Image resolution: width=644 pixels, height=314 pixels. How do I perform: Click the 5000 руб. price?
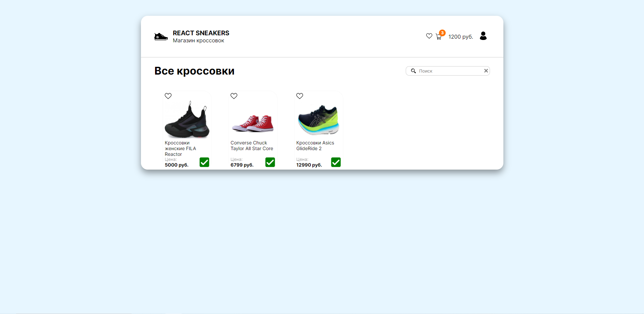coord(177,165)
